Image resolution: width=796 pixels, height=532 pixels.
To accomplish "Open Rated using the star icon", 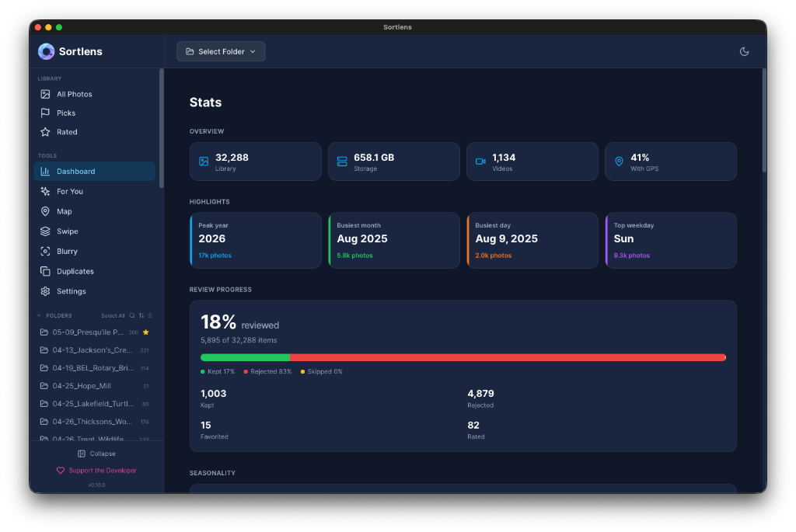I will (45, 132).
